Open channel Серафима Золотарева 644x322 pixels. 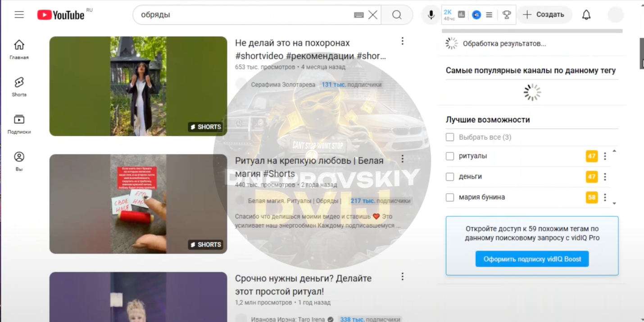click(x=283, y=85)
